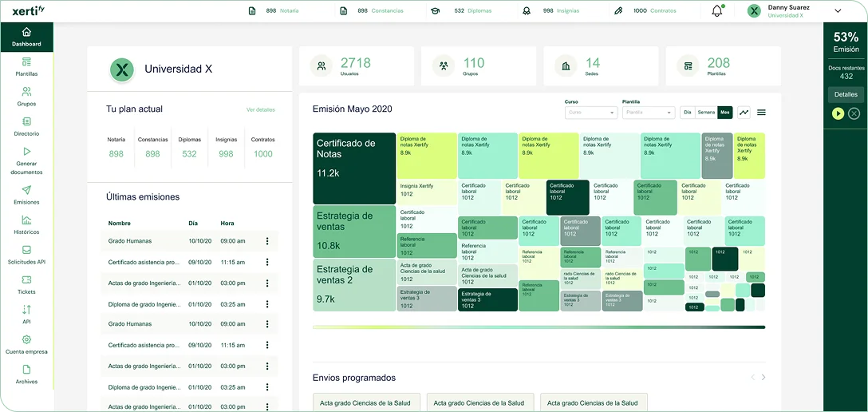Viewport: 868px width, 412px height.
Task: Open the chart hamburger menu
Action: coord(761,113)
